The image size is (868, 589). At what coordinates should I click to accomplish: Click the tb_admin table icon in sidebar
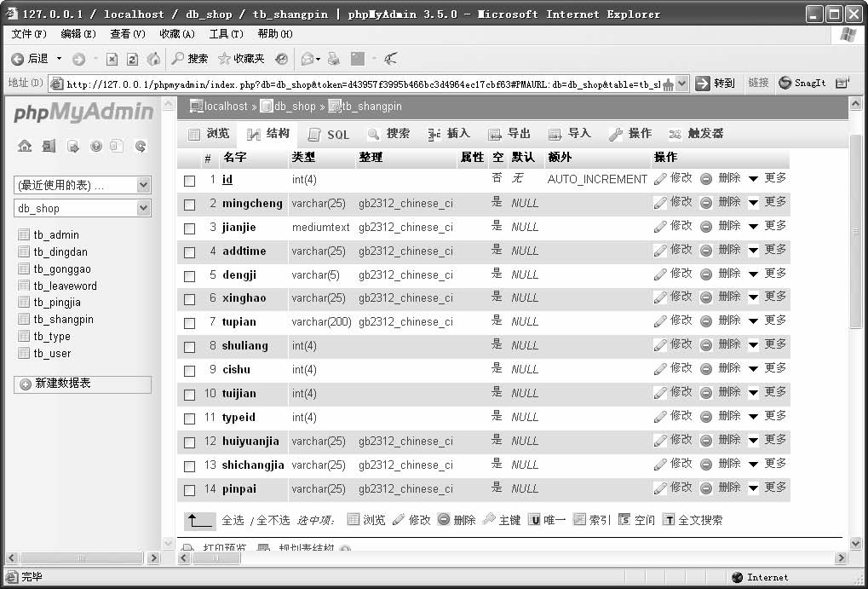24,234
